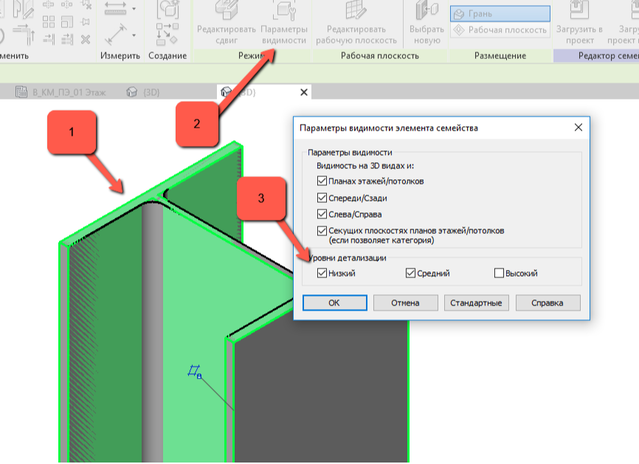Toggle the Спереди/Сзади checkbox
The height and width of the screenshot is (464, 639).
(322, 198)
